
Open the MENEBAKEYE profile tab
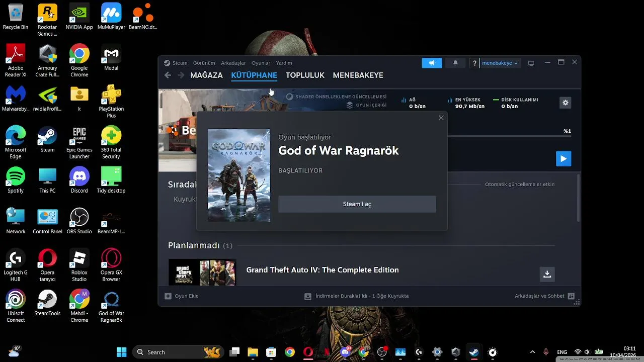coord(358,75)
